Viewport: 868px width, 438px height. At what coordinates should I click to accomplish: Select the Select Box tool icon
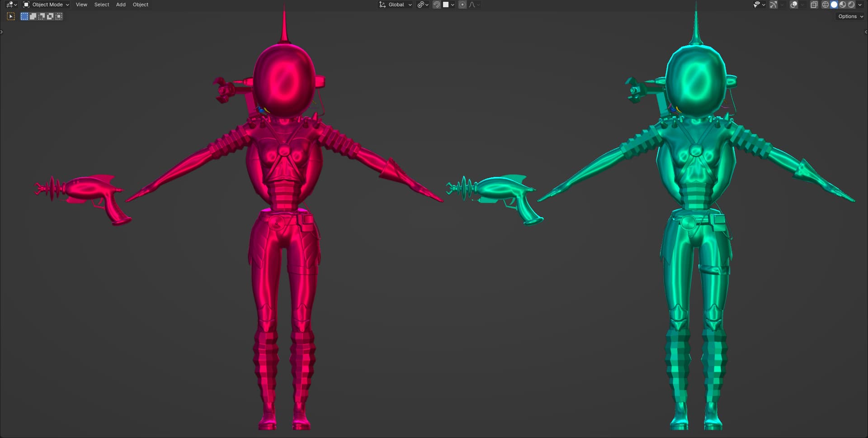(x=11, y=16)
